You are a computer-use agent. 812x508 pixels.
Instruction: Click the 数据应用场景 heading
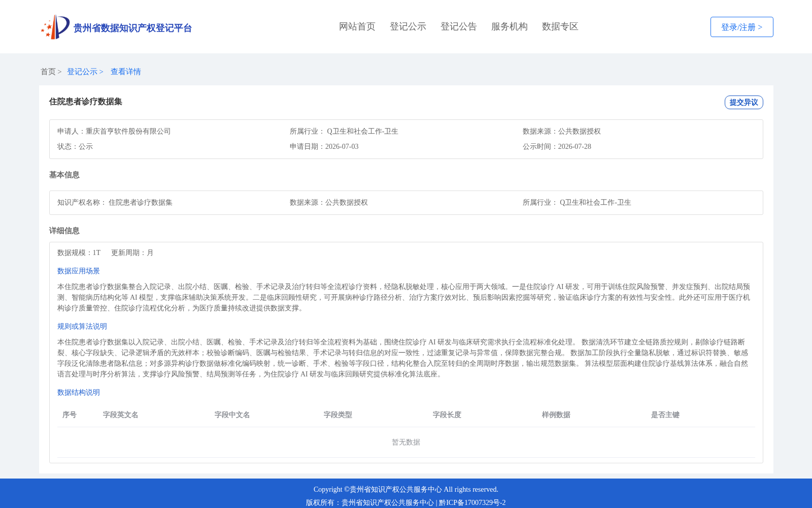click(79, 271)
